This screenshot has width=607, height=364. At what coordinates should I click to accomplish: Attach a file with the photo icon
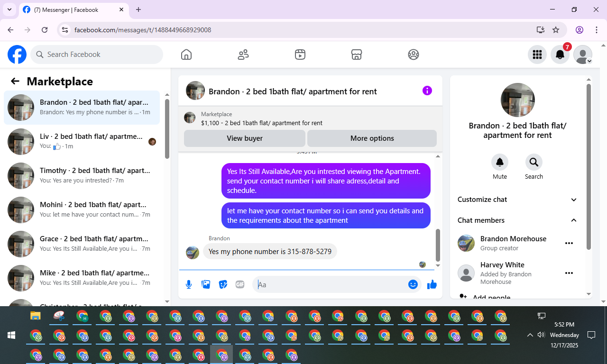[206, 284]
